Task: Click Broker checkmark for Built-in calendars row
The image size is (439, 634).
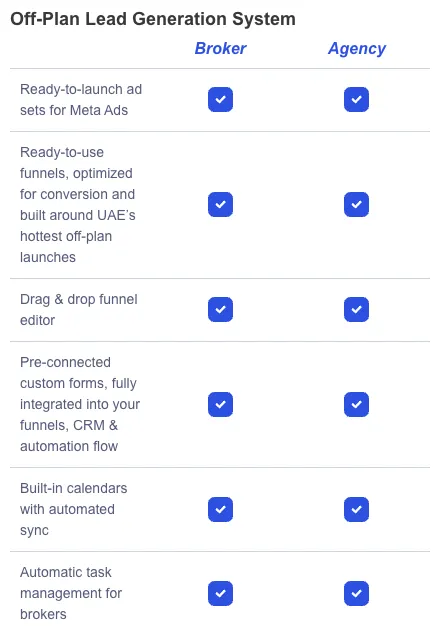Action: (220, 509)
